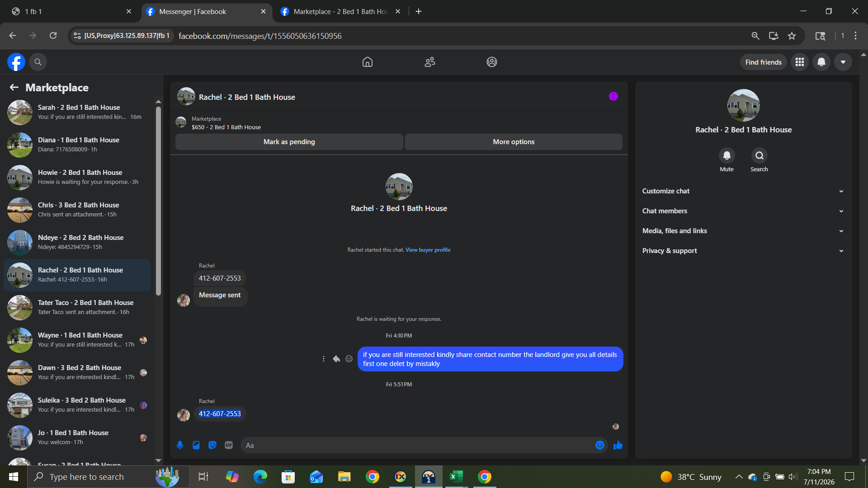Open Diana · 1 Bed 1 Bath House chat
Screen dimensions: 868x488
[x=77, y=145]
